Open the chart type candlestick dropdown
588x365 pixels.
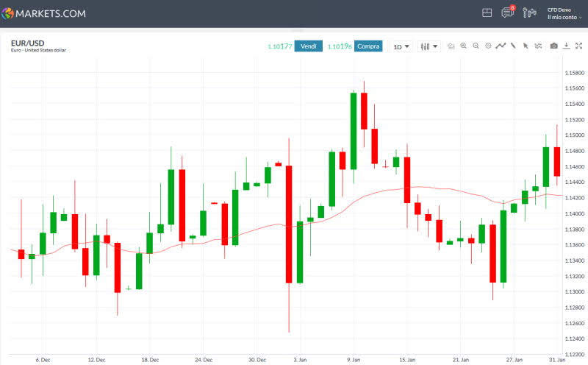pos(429,46)
